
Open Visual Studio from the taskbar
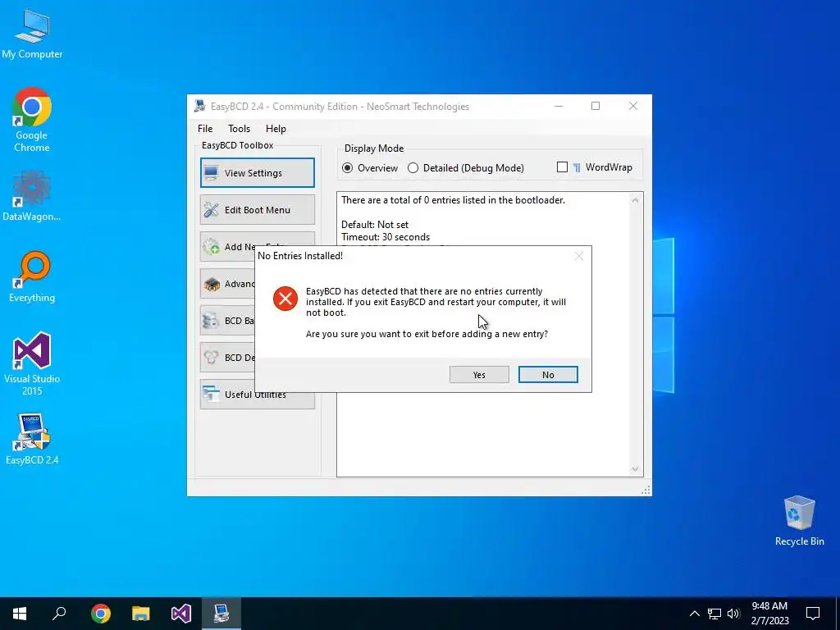[x=181, y=614]
